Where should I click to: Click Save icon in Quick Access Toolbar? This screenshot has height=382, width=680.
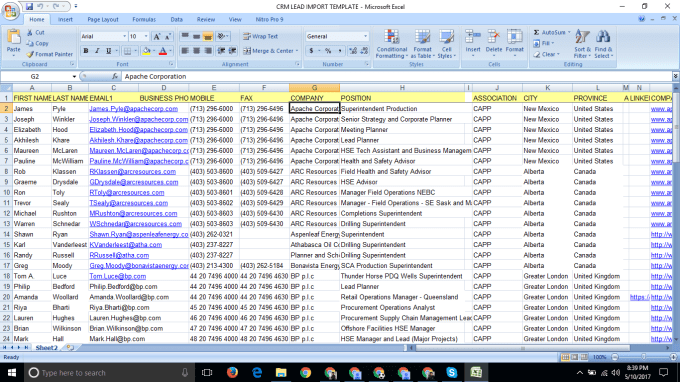tap(29, 7)
